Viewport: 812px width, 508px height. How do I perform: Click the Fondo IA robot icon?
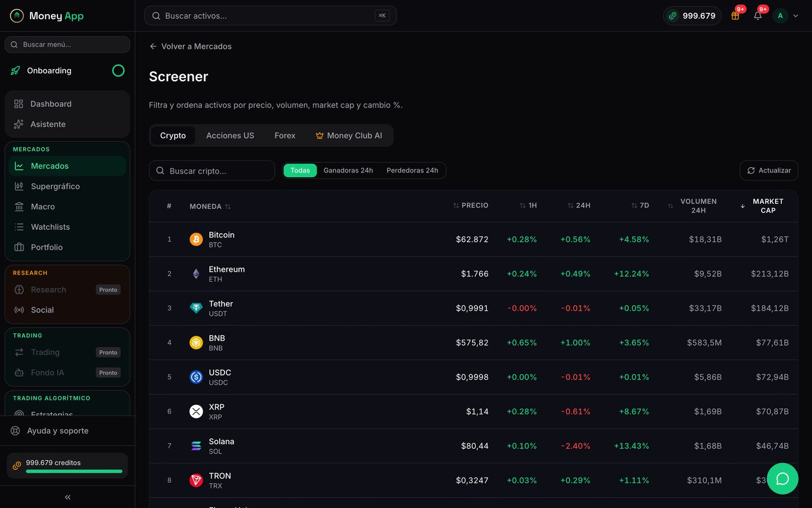tap(19, 373)
